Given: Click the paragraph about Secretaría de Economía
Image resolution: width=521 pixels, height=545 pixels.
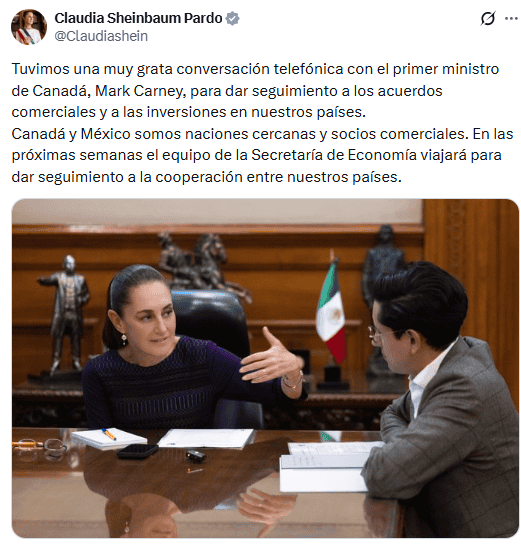Looking at the screenshot, I should click(262, 155).
